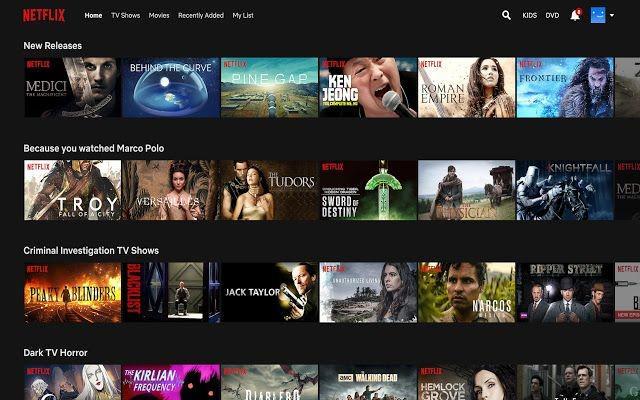Select the Roman Empire thumbnail
The width and height of the screenshot is (640, 400).
tap(467, 87)
